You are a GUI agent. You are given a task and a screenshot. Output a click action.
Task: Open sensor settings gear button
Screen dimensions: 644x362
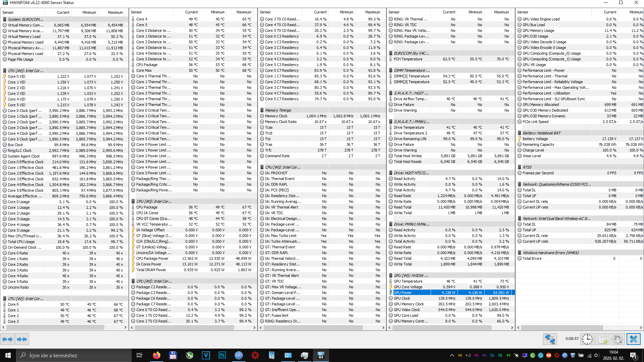618,339
